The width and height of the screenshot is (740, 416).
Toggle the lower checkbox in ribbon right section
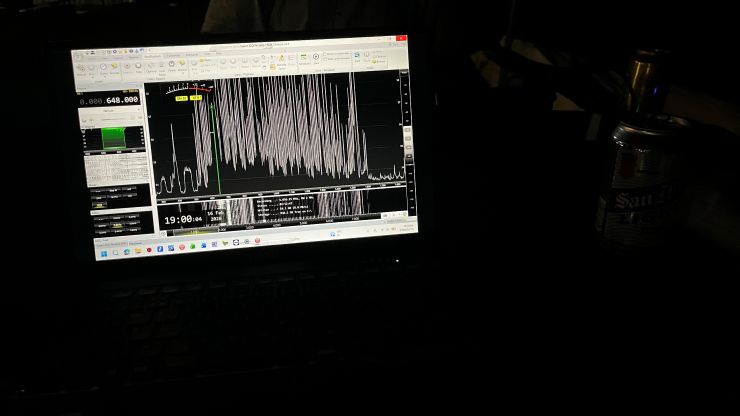click(x=326, y=60)
